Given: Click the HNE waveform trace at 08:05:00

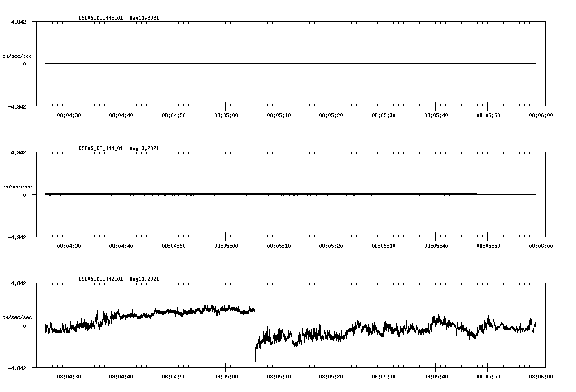Looking at the screenshot, I should (226, 64).
